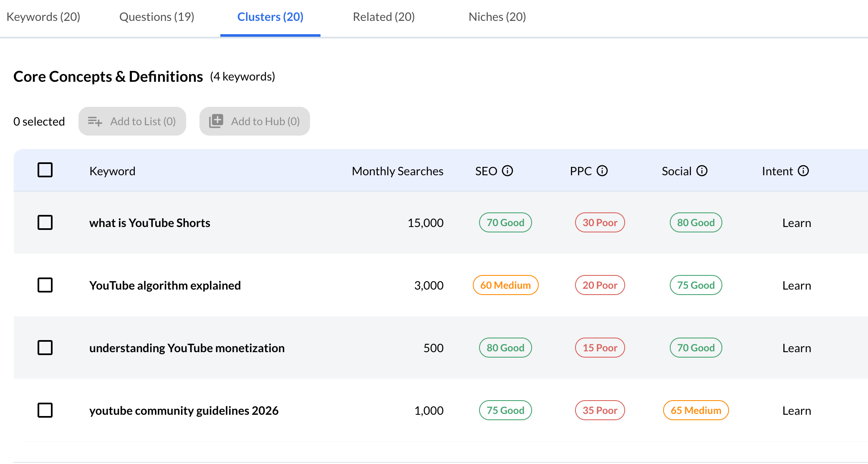
Task: Click the 'what is YouTube Shorts' keyword
Action: point(149,223)
